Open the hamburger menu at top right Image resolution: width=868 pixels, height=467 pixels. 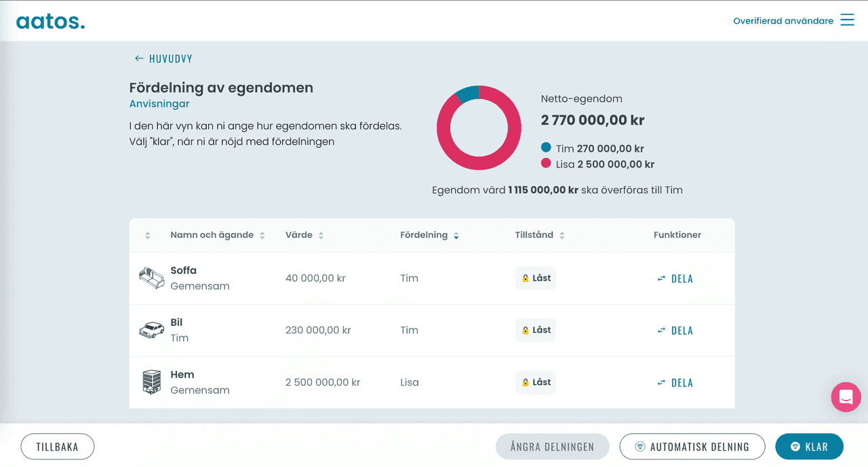[x=847, y=20]
